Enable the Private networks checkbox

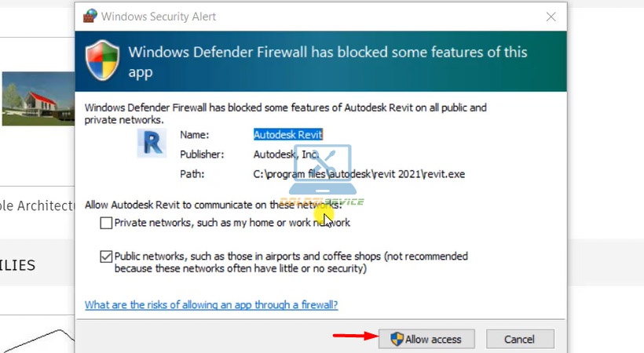click(106, 223)
